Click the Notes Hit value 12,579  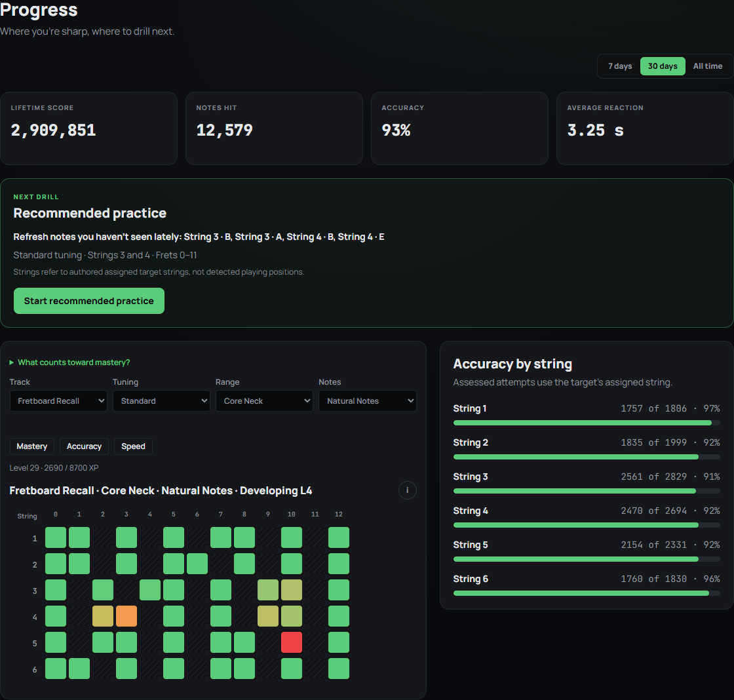(x=225, y=130)
